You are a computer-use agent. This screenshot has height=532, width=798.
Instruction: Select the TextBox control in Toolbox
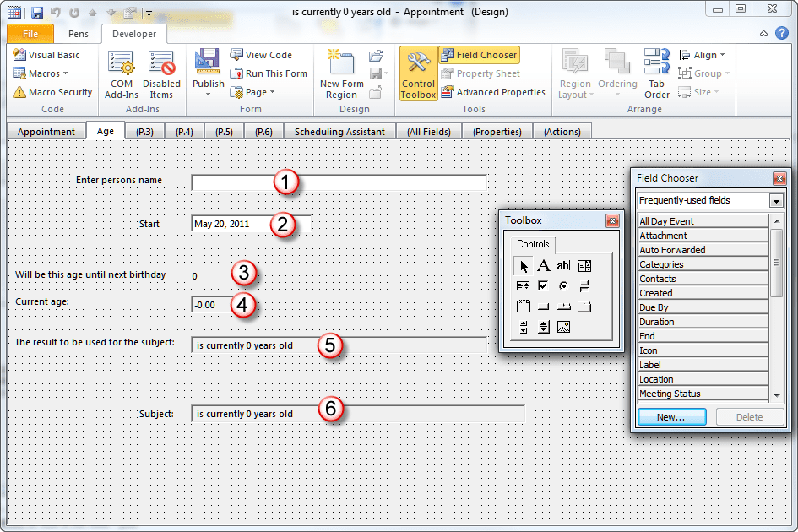click(x=563, y=266)
